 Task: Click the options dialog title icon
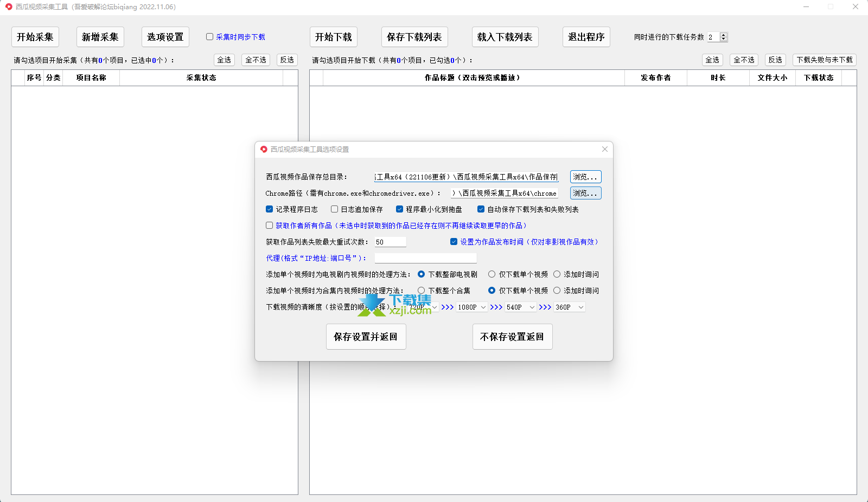coord(264,149)
